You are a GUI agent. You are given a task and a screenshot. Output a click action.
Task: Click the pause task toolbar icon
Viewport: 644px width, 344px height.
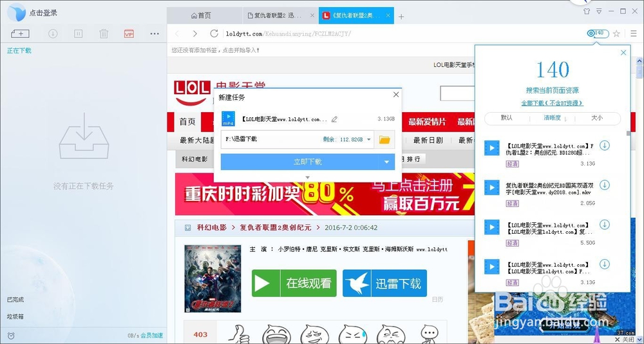pyautogui.click(x=78, y=33)
